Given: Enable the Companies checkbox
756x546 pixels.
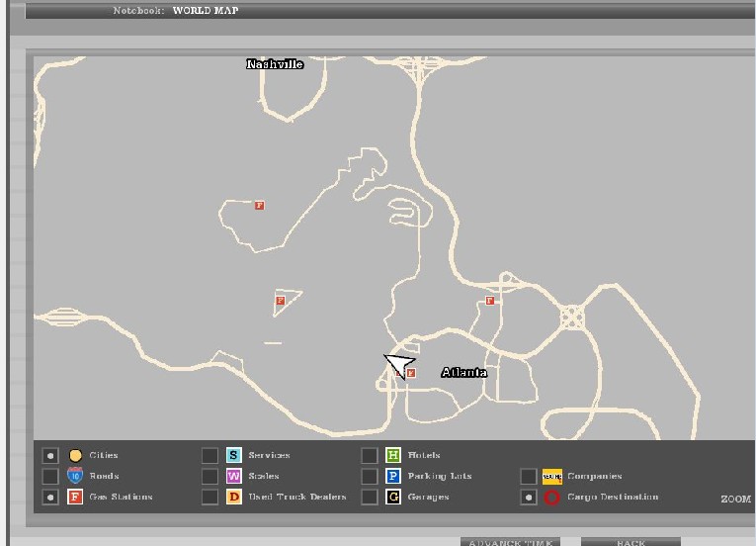Looking at the screenshot, I should pos(529,477).
